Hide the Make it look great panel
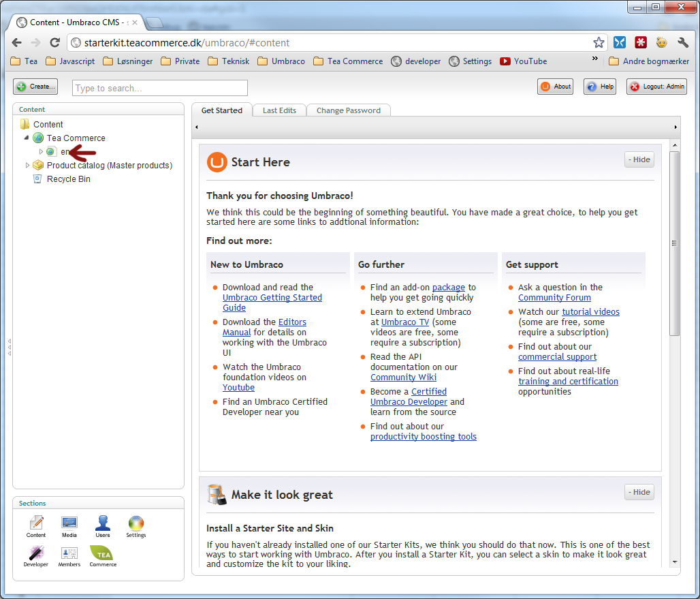This screenshot has width=700, height=599. coord(639,492)
